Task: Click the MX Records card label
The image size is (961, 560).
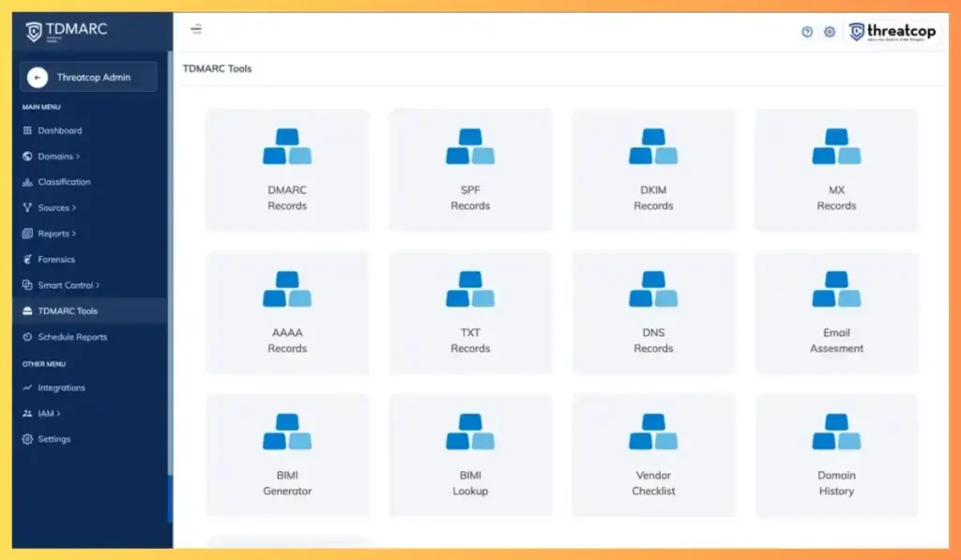Action: coord(836,198)
